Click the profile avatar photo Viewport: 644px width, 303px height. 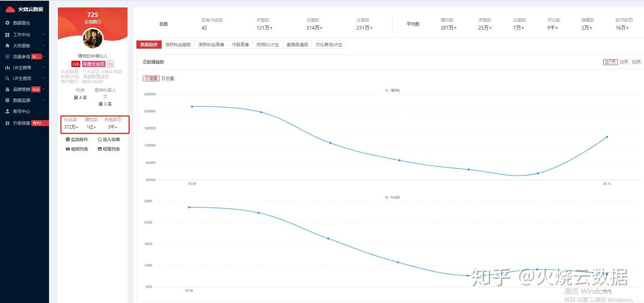click(93, 39)
